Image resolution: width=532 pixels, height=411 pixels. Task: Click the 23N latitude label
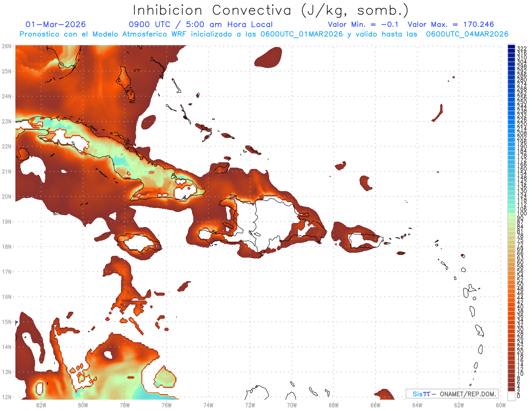click(7, 121)
